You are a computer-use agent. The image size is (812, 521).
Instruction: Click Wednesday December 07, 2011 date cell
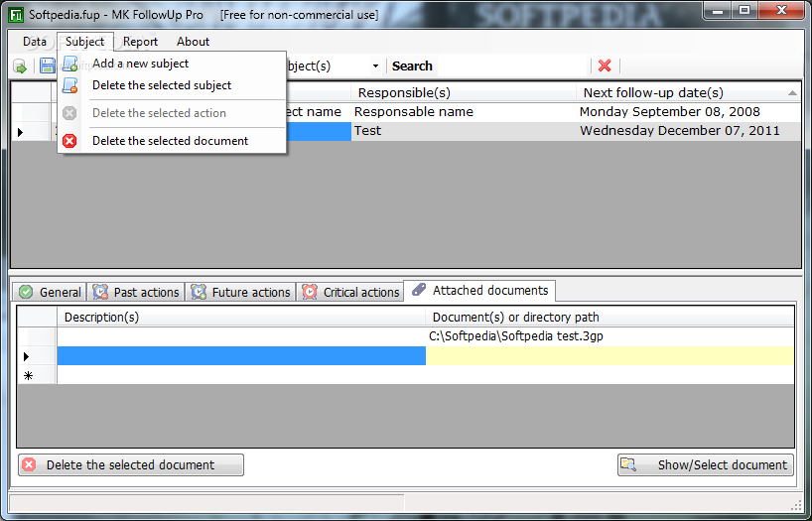(x=689, y=131)
